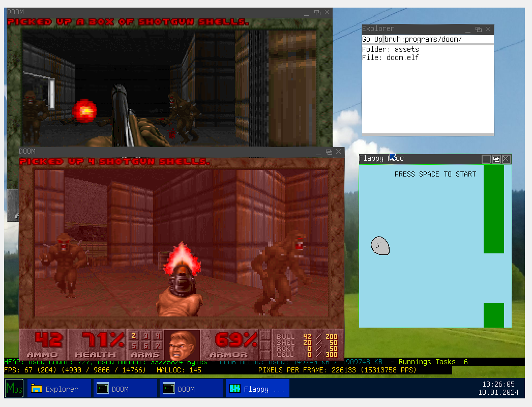The image size is (532, 407).
Task: Maximize the back DOOM window
Action: coord(317,13)
